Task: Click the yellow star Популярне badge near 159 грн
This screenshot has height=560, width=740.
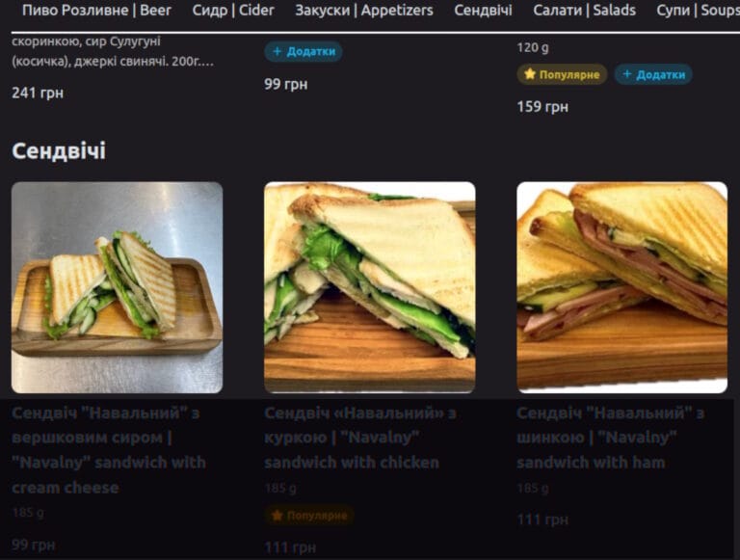Action: [562, 74]
